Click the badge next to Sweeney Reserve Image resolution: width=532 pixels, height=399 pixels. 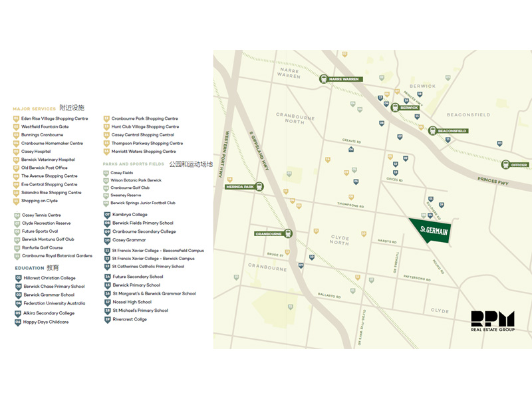point(106,196)
